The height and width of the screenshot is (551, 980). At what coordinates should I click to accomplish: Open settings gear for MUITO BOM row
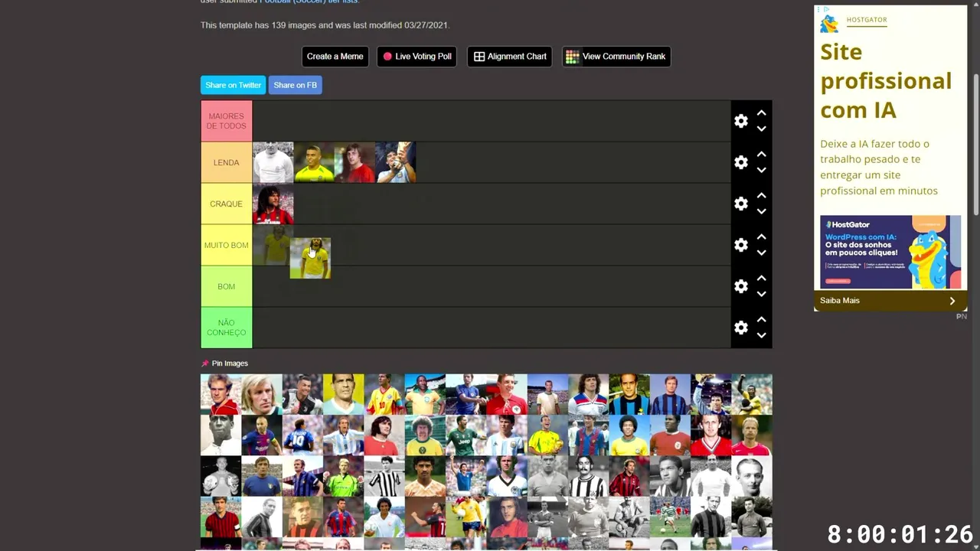pyautogui.click(x=740, y=245)
